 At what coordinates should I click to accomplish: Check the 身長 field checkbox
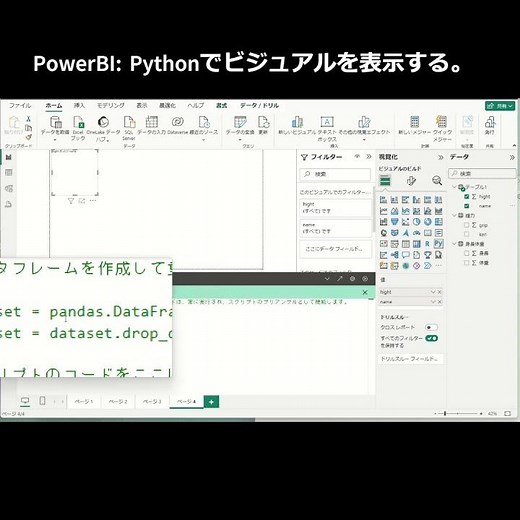[x=467, y=253]
